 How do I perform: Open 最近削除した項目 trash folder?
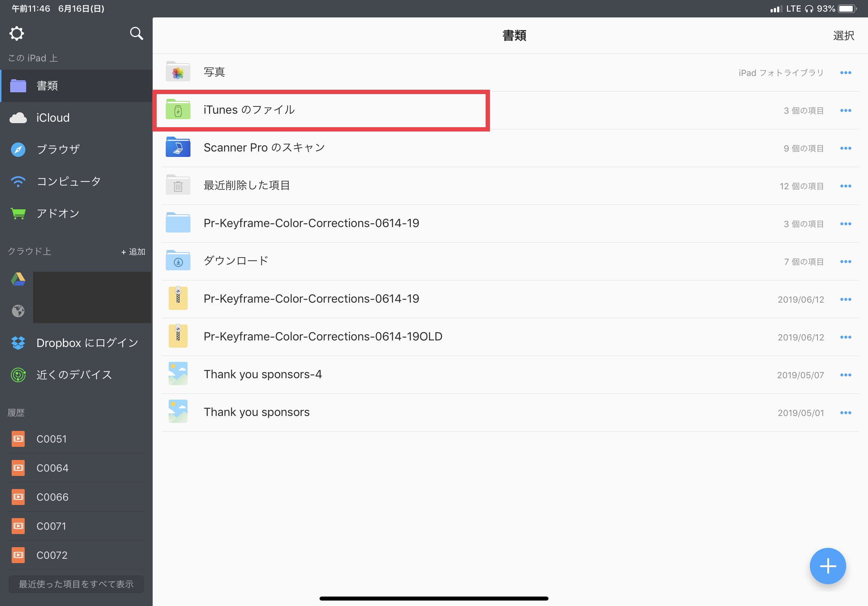click(246, 186)
